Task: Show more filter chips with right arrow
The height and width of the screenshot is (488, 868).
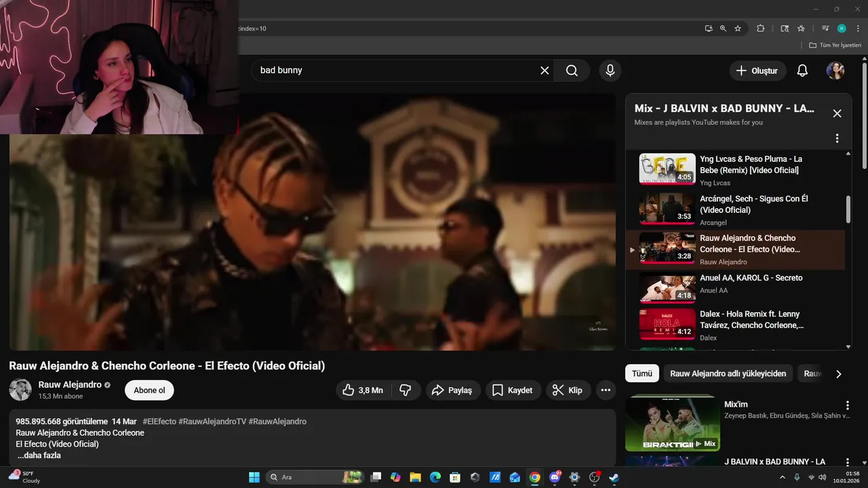Action: click(838, 373)
